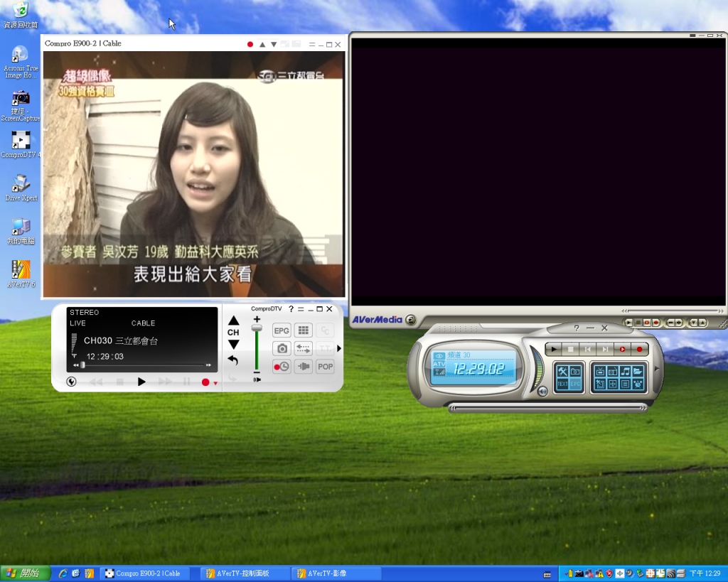The width and height of the screenshot is (728, 582).
Task: Open ComproDTV settings via the wrench icon
Action: (72, 382)
